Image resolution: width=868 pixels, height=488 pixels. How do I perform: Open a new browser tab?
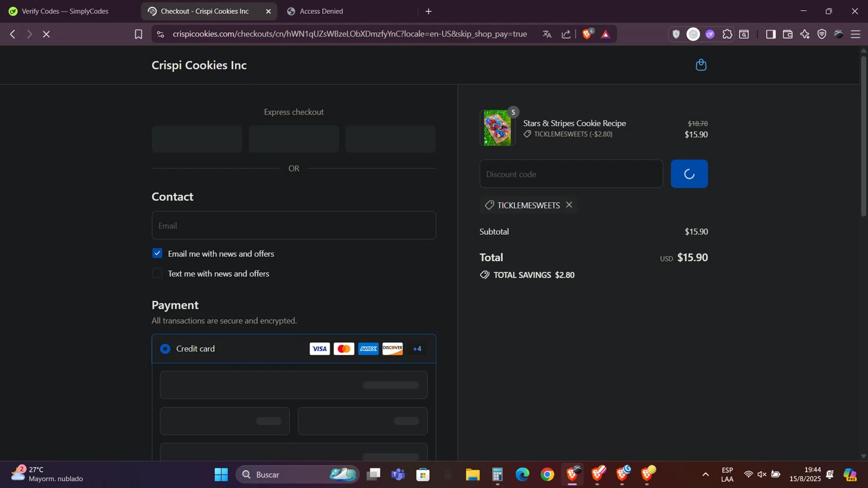tap(428, 11)
